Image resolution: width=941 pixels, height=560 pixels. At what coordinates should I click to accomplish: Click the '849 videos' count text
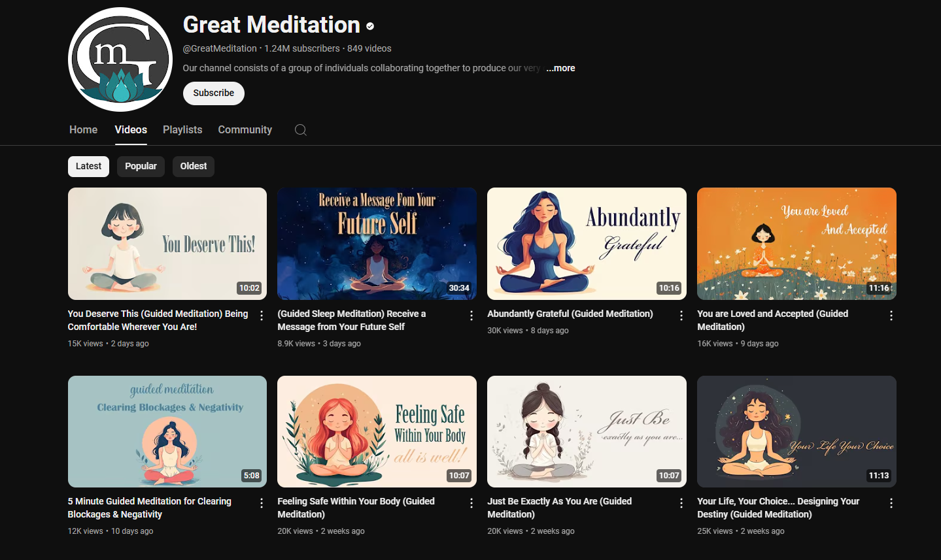369,48
